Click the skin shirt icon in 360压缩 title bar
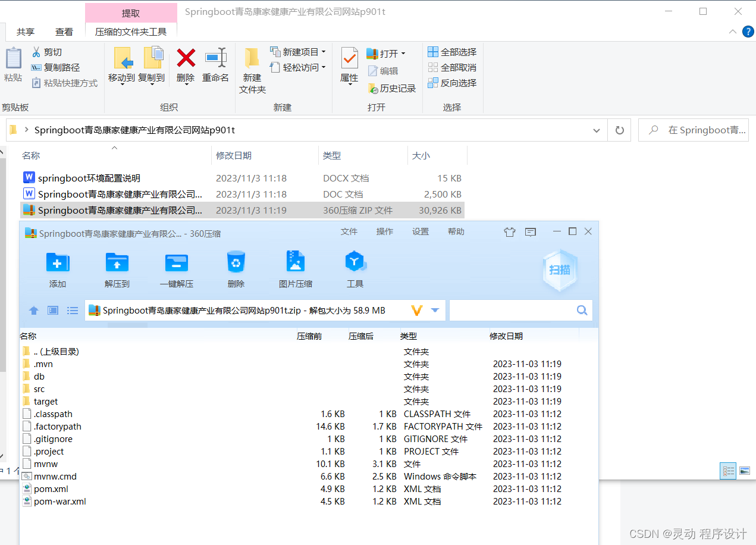The height and width of the screenshot is (545, 756). coord(509,232)
